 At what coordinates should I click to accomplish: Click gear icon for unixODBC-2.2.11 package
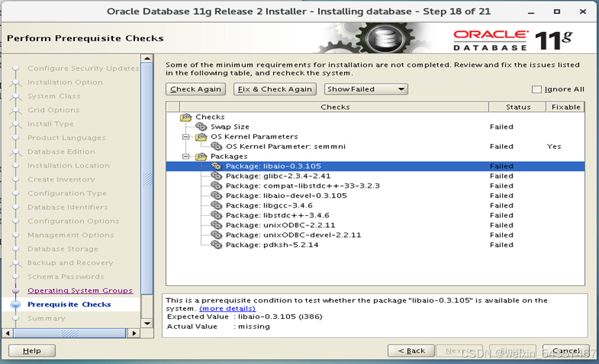217,225
